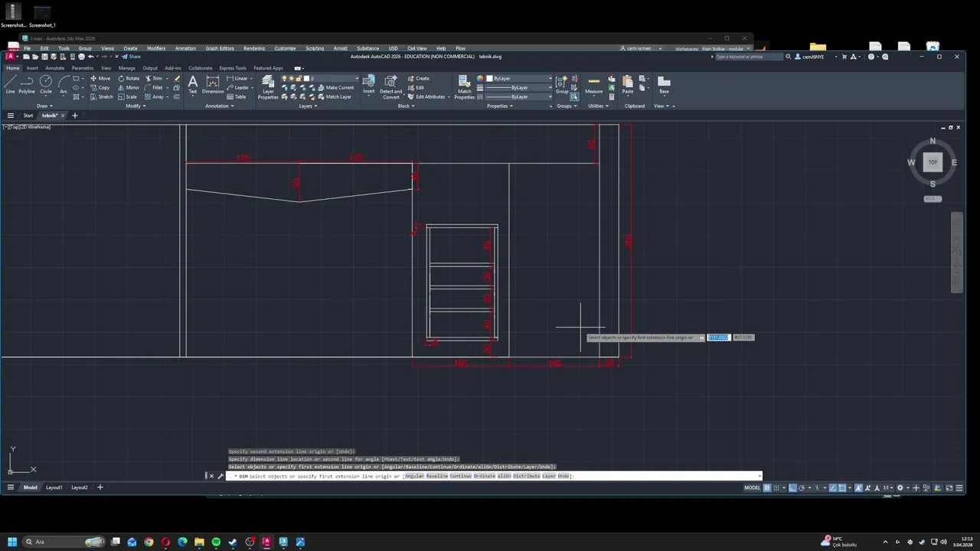The height and width of the screenshot is (551, 980).
Task: Click the object color wheel icon
Action: click(x=480, y=78)
